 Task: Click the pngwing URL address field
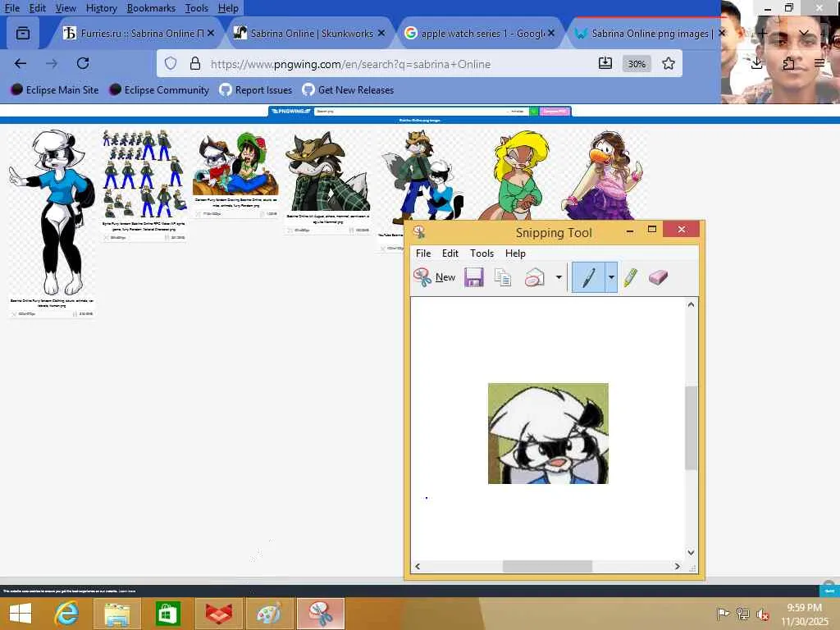click(x=350, y=64)
